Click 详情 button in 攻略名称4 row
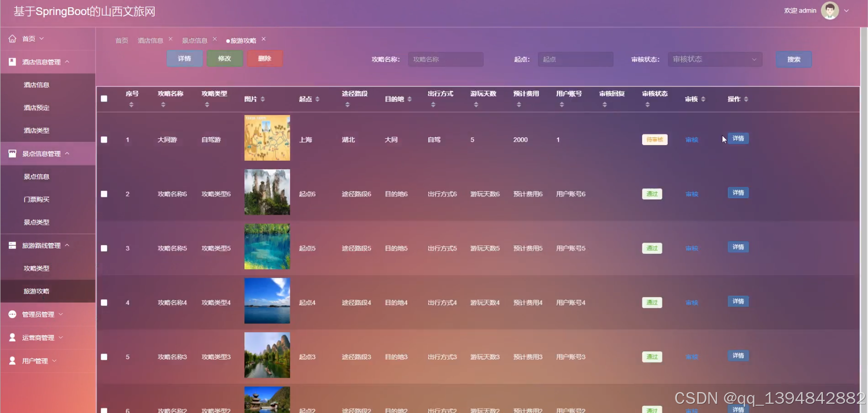 738,302
